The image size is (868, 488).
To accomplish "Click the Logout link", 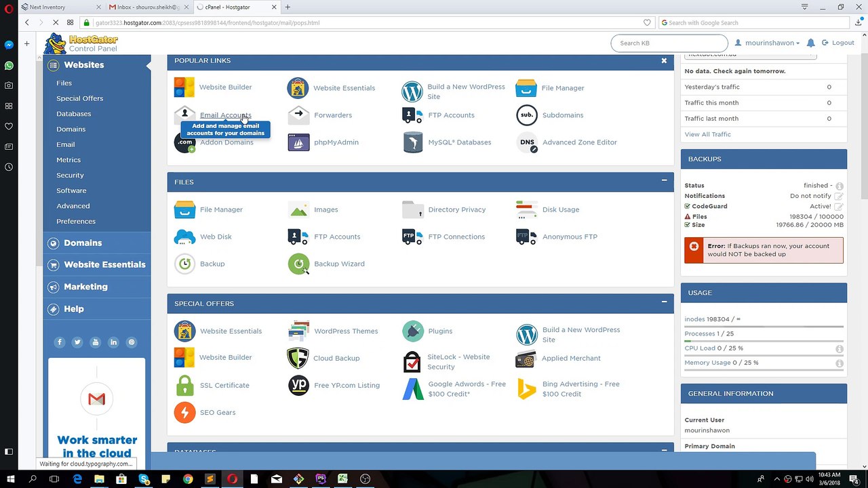I will point(838,43).
